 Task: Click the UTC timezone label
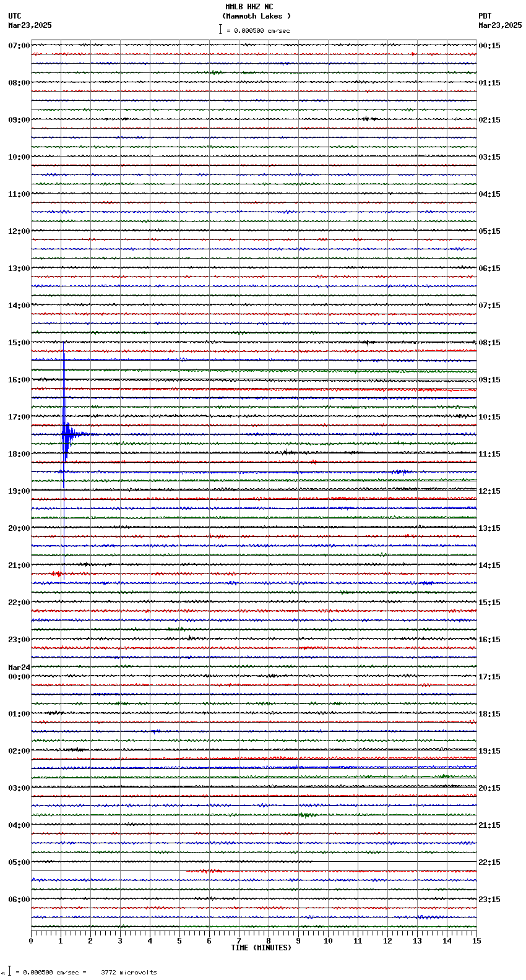tap(15, 16)
